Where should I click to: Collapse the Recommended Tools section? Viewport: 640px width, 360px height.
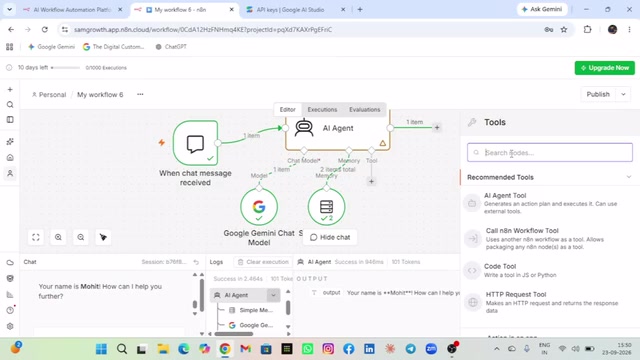(629, 177)
